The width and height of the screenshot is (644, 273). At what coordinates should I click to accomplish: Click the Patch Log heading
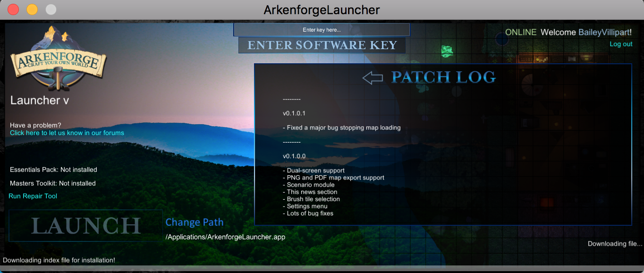tap(443, 77)
